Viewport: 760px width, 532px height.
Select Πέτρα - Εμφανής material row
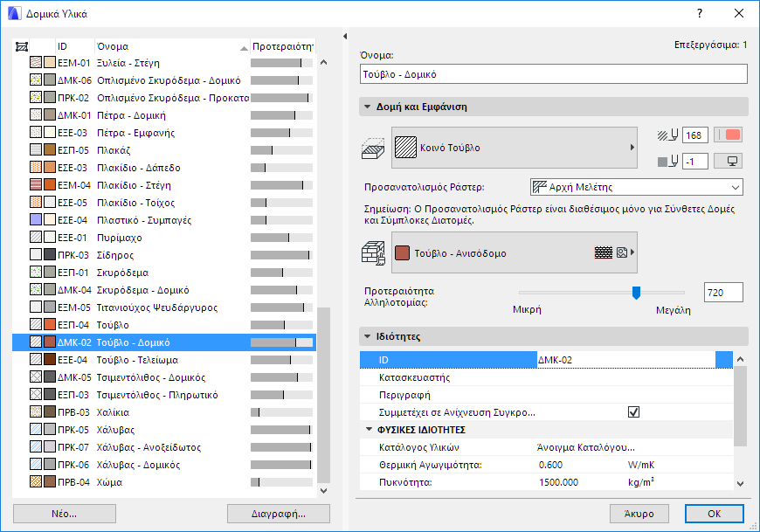(164, 133)
